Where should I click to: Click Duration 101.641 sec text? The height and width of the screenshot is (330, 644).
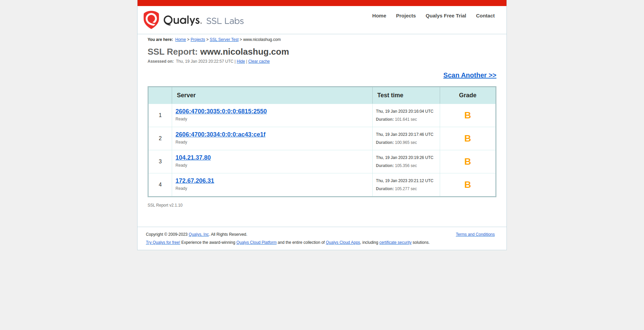tap(396, 119)
